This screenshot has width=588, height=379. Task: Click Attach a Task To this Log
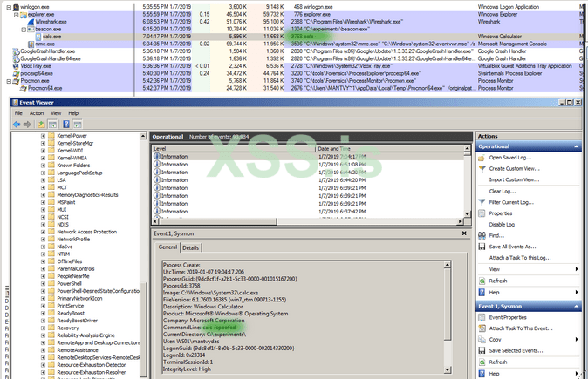click(x=520, y=258)
